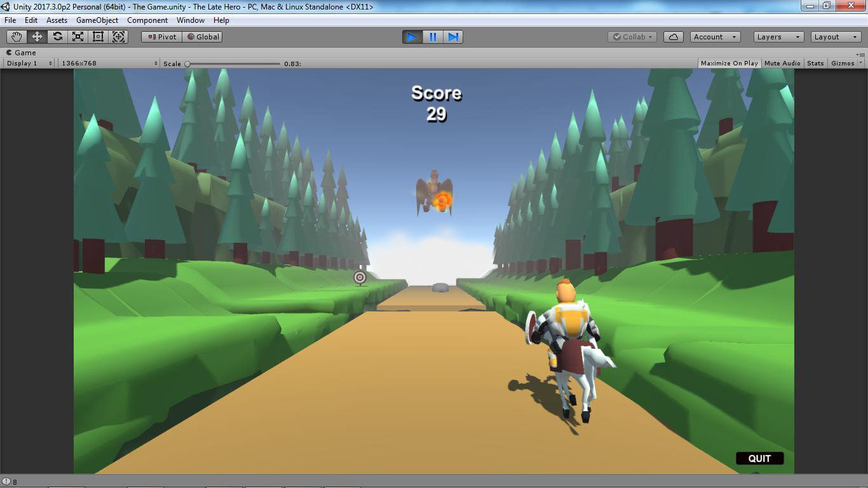Open the GameObject menu
This screenshot has height=488, width=868.
point(97,20)
